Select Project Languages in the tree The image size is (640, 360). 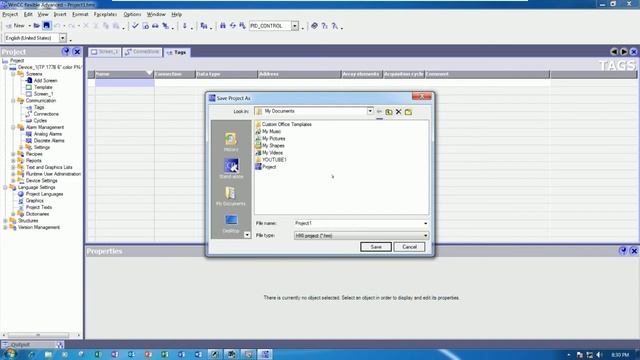pyautogui.click(x=40, y=194)
